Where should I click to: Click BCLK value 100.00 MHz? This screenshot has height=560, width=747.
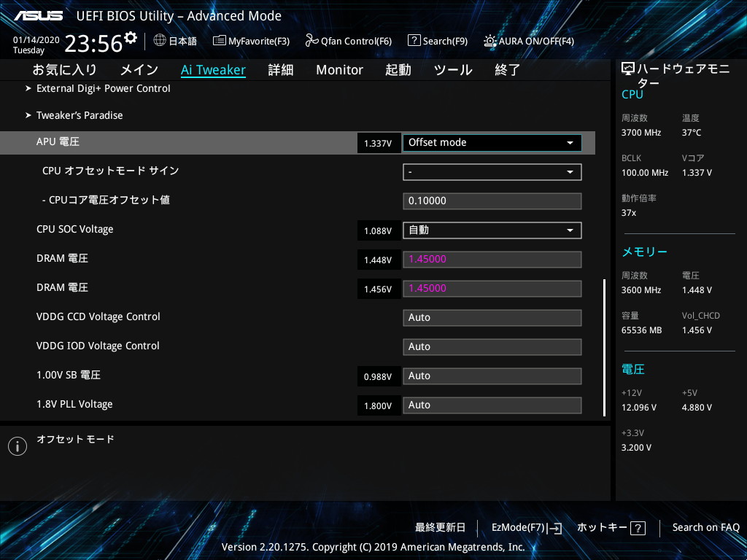645,173
